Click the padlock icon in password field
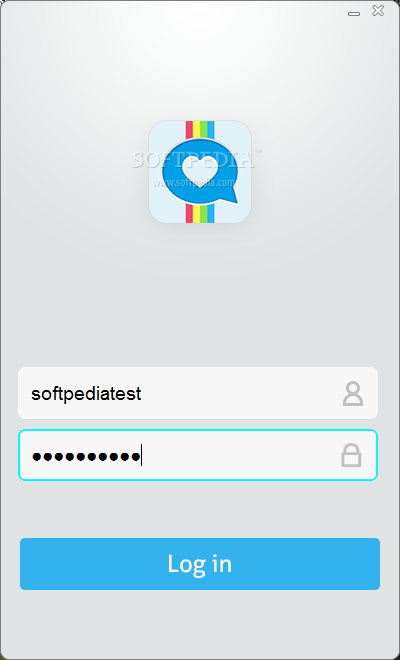400x660 pixels. pyautogui.click(x=351, y=455)
